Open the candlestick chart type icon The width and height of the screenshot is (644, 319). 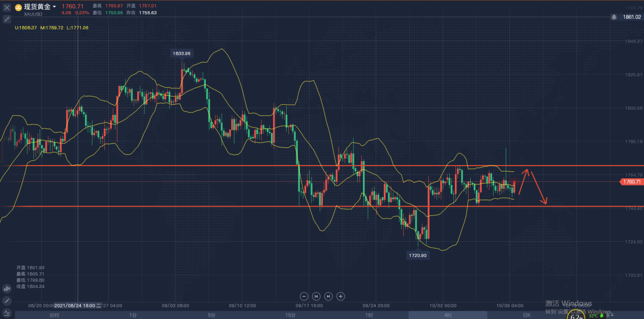point(7,289)
